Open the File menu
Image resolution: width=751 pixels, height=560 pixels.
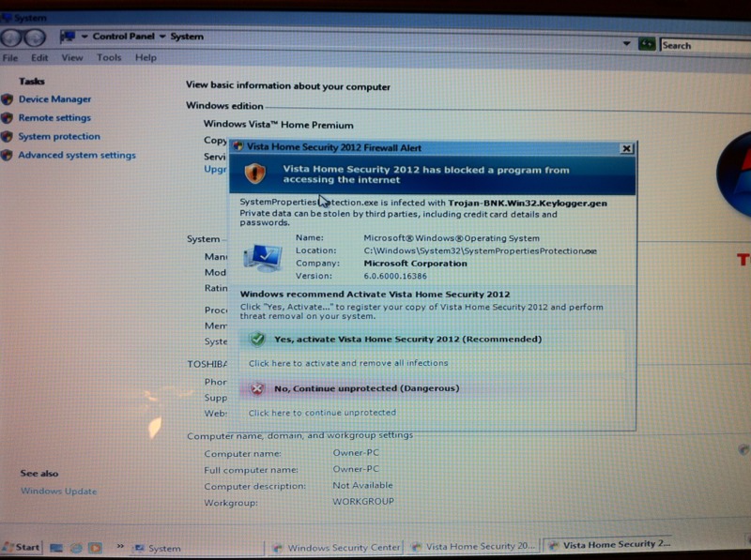(x=10, y=58)
